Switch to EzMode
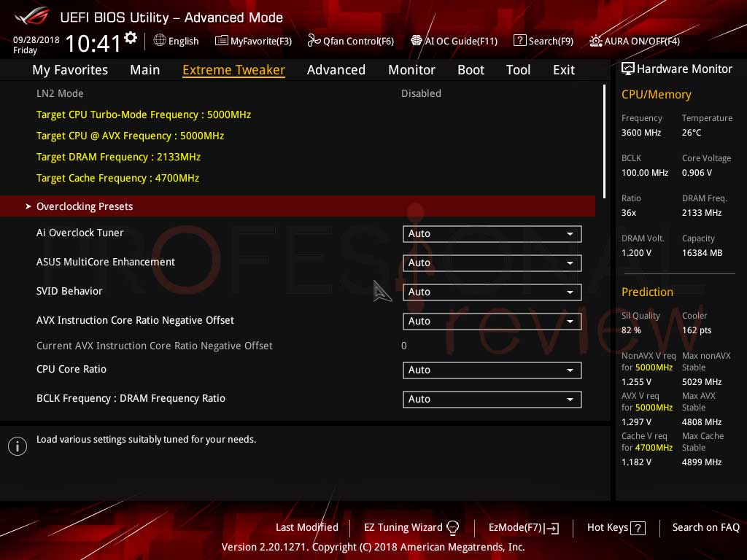The height and width of the screenshot is (560, 747). pyautogui.click(x=523, y=527)
